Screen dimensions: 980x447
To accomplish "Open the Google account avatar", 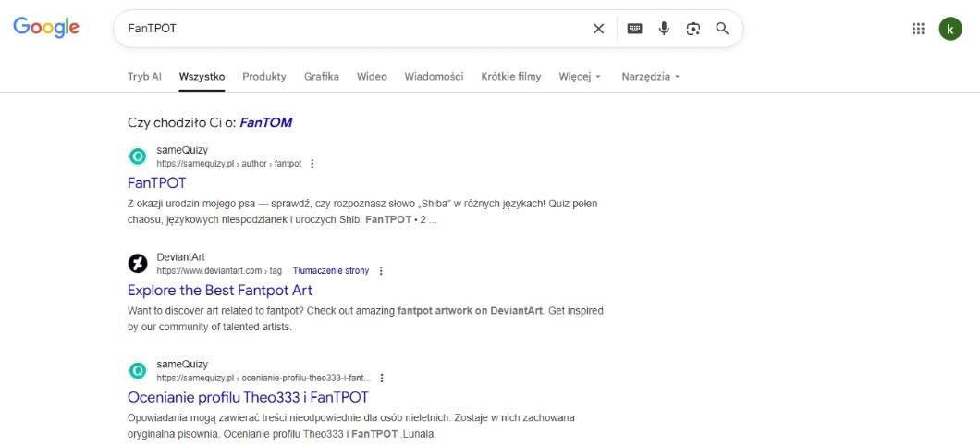I will click(x=950, y=29).
